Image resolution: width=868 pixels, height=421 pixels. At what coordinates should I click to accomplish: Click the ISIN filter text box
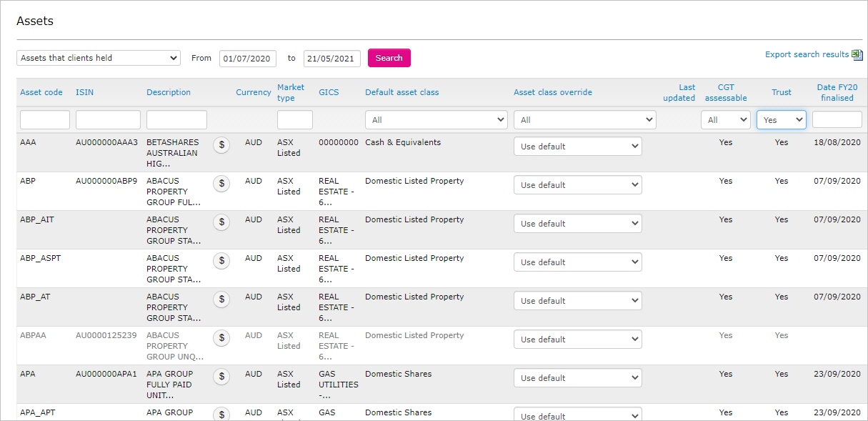point(108,119)
